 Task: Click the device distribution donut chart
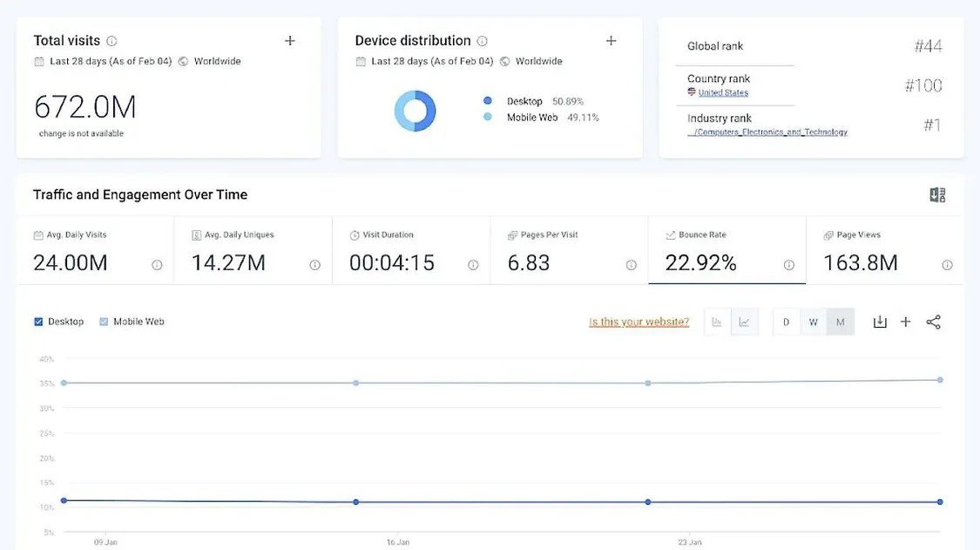click(415, 112)
